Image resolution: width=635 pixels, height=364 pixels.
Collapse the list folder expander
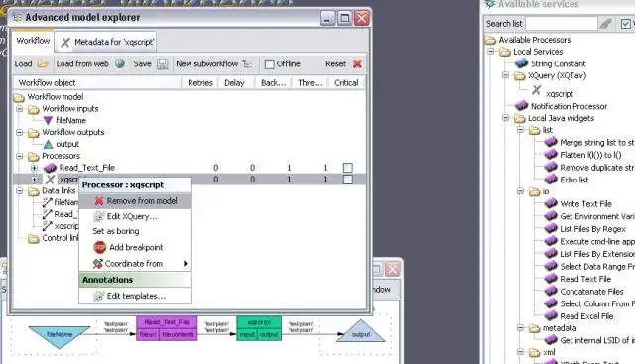coord(520,130)
